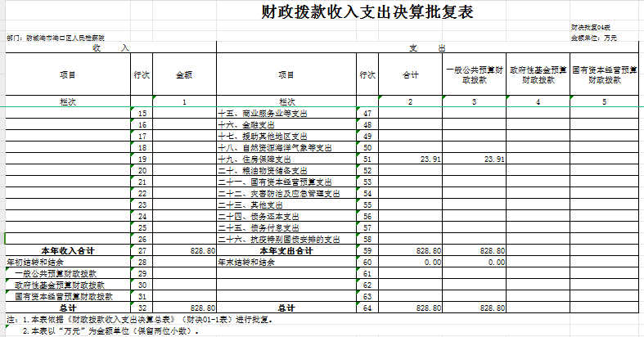Select the 年末结转和结余 cell
The image size is (644, 337).
pos(286,263)
